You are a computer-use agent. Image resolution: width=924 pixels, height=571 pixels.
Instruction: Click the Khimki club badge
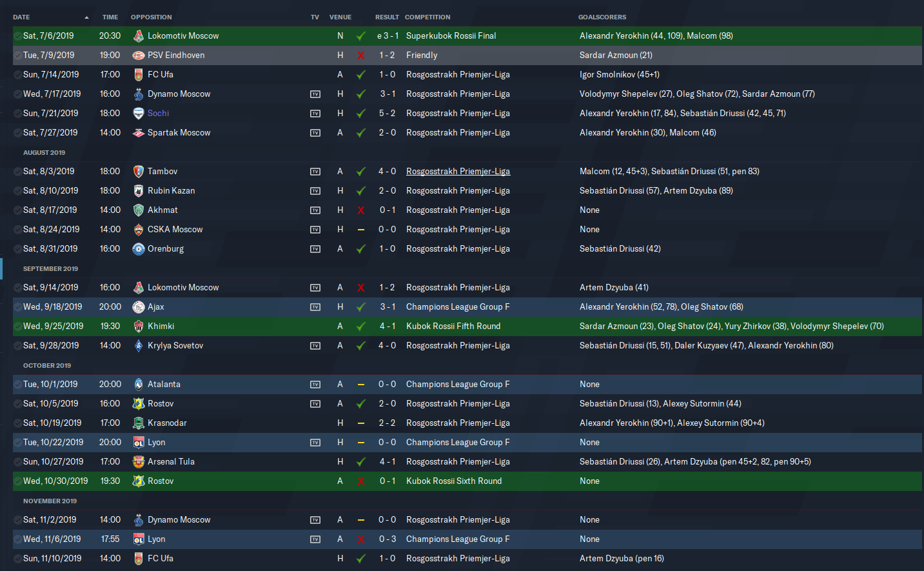click(x=138, y=326)
